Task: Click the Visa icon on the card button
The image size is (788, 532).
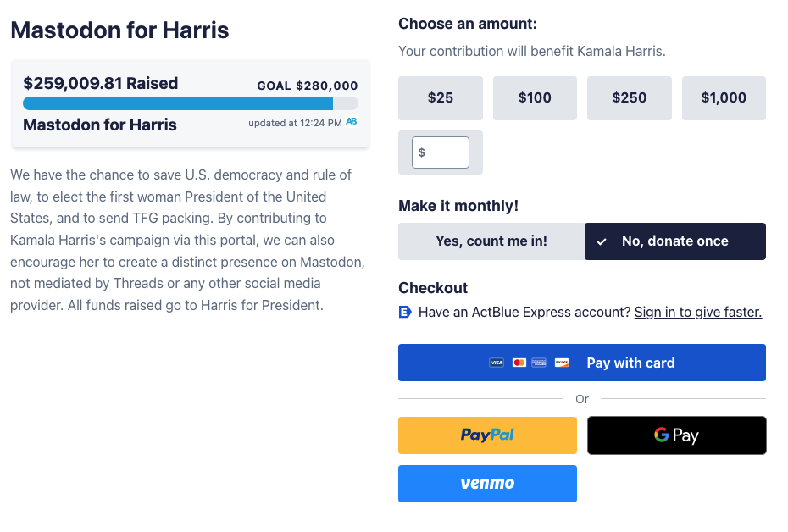Action: [497, 363]
